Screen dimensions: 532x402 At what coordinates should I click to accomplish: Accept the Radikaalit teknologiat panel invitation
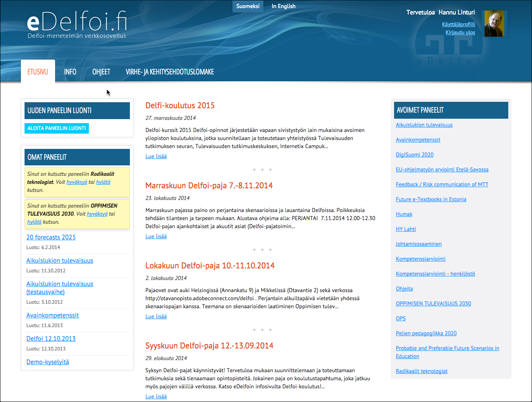pos(77,182)
